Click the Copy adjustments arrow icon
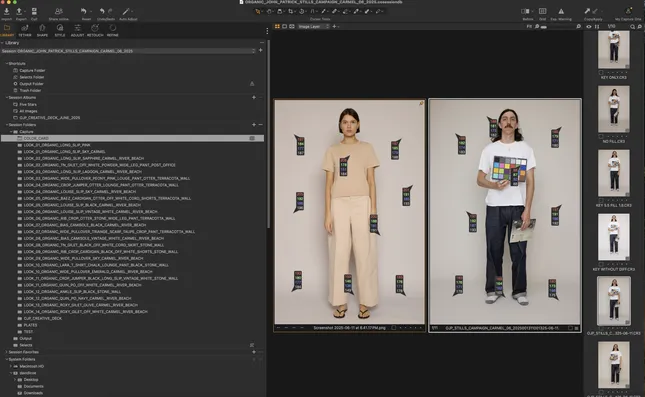 tap(587, 12)
